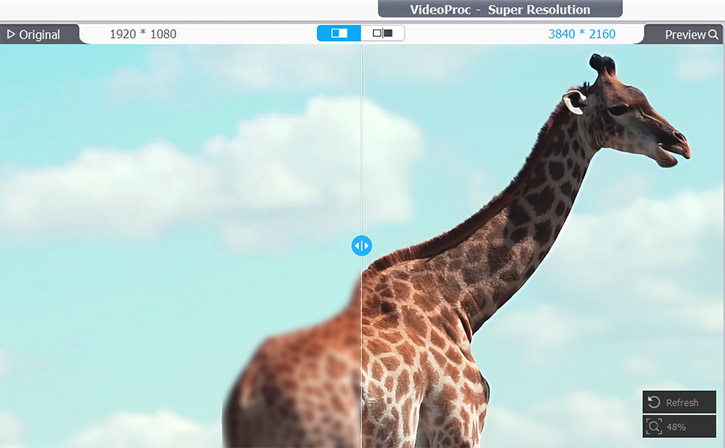The width and height of the screenshot is (725, 448).
Task: Click the vertical divider line above the handle
Action: click(x=361, y=140)
